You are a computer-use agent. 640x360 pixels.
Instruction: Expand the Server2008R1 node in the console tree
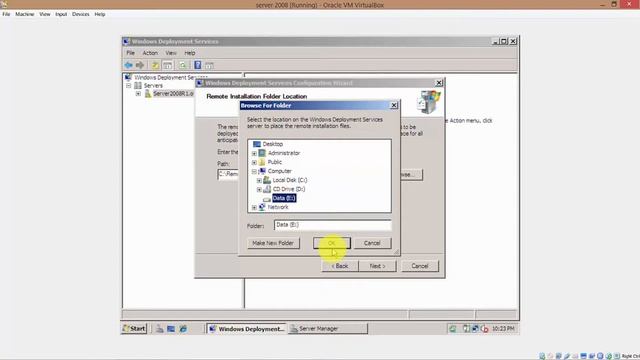pyautogui.click(x=138, y=94)
